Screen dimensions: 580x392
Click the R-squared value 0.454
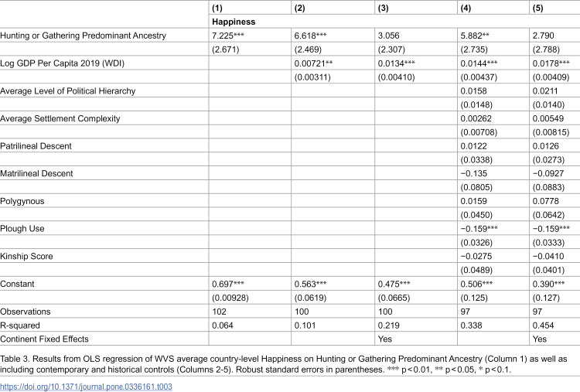point(544,326)
